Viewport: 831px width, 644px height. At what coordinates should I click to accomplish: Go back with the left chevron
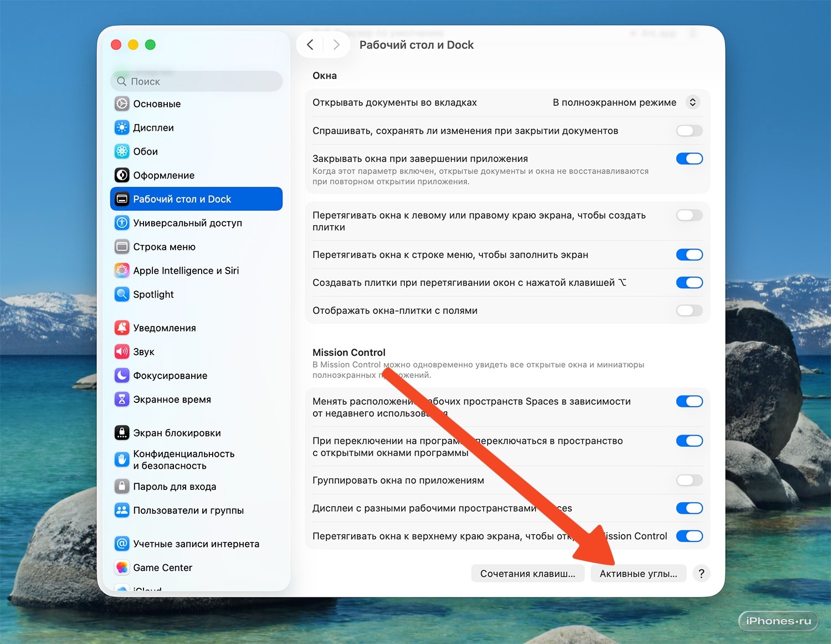coord(310,45)
